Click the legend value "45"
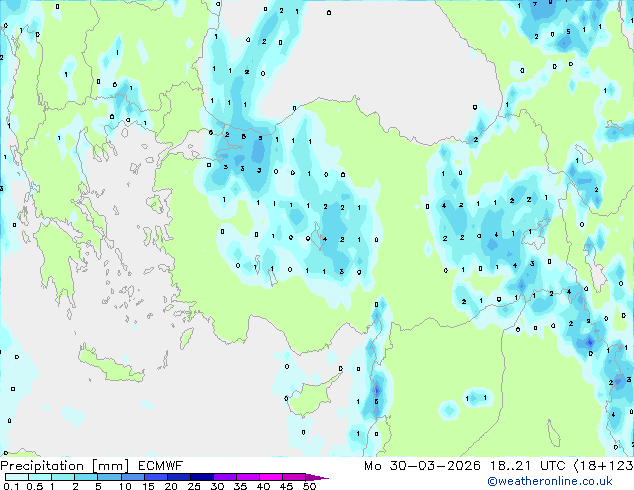This screenshot has width=634, height=490. (286, 486)
